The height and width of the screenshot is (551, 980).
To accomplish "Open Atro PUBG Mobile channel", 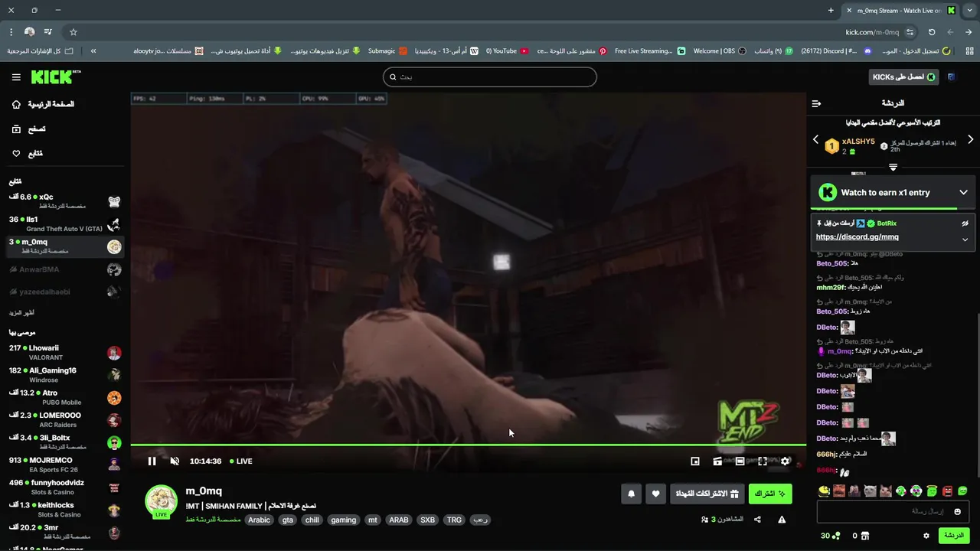I will tap(65, 397).
